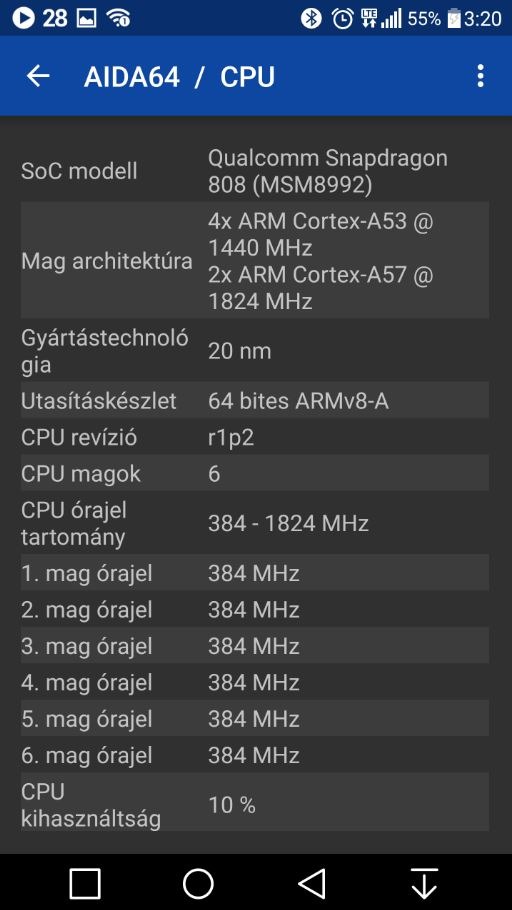Tap the back arrow in AIDA64 header
This screenshot has height=910, width=512.
38,76
